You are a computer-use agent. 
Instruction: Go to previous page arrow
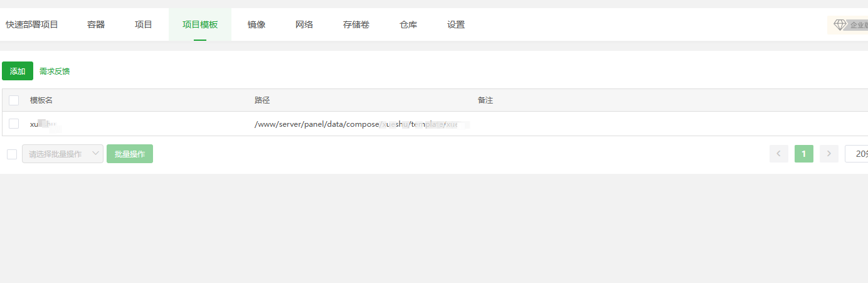(779, 154)
